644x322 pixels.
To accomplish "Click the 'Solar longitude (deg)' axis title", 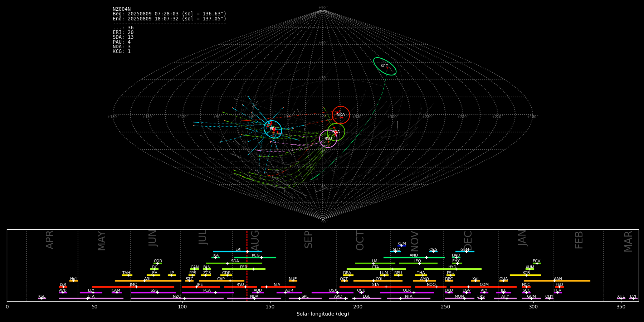I will point(323,314).
